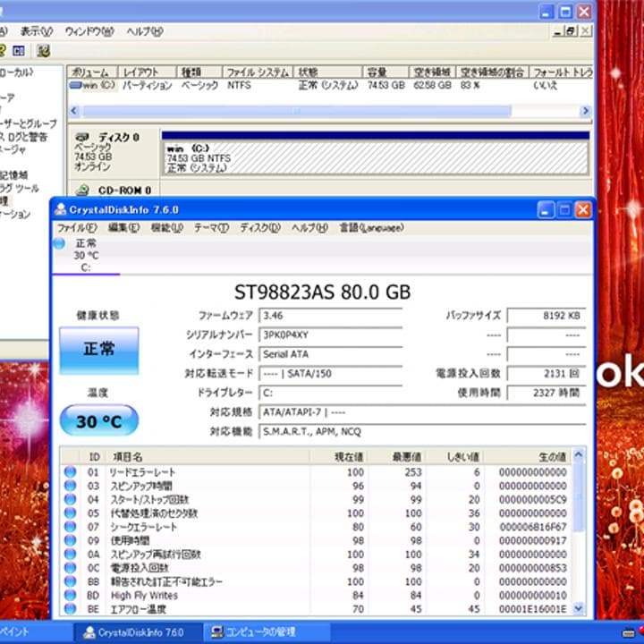Select the C: drive status tab at top
This screenshot has height=644, width=644.
pyautogui.click(x=86, y=255)
